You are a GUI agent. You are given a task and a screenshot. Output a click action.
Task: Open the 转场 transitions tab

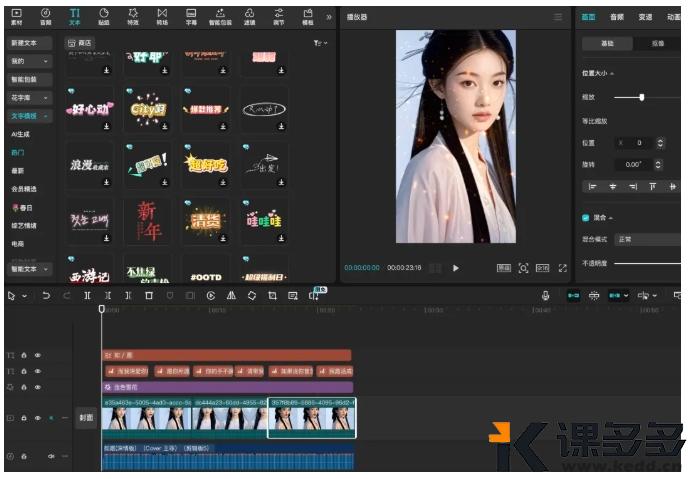click(162, 17)
